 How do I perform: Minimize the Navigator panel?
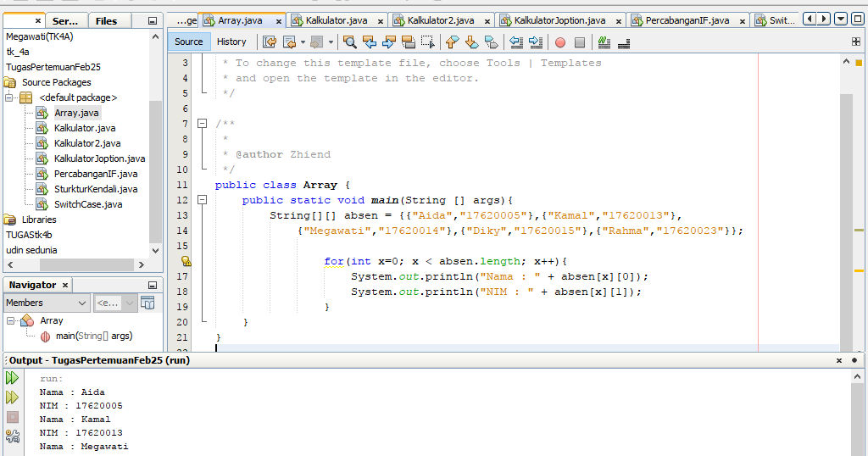click(153, 285)
